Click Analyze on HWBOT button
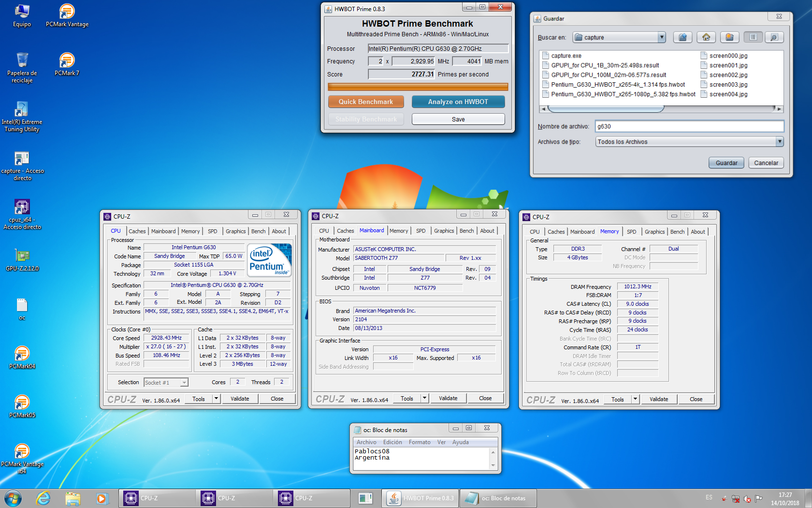The width and height of the screenshot is (812, 508). tap(458, 102)
